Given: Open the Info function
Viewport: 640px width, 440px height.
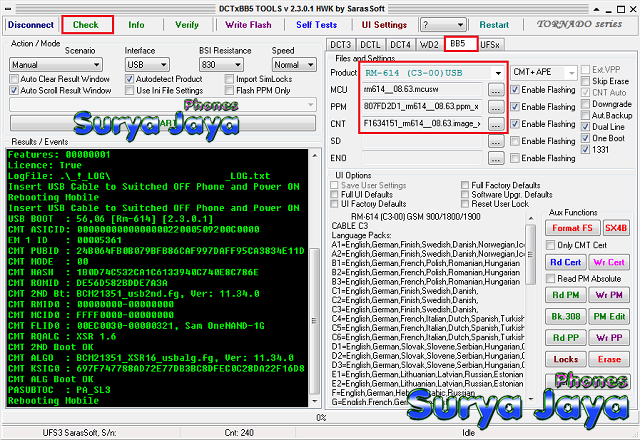Looking at the screenshot, I should 136,25.
